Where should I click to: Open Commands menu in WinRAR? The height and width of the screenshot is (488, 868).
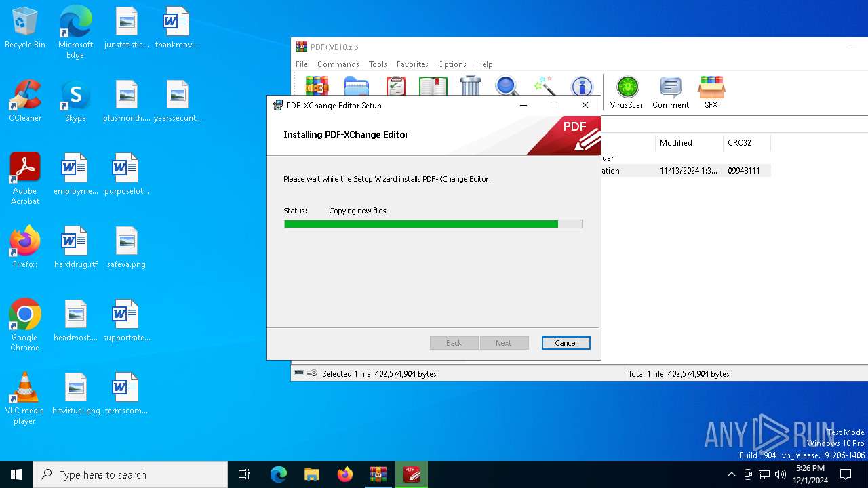click(338, 64)
